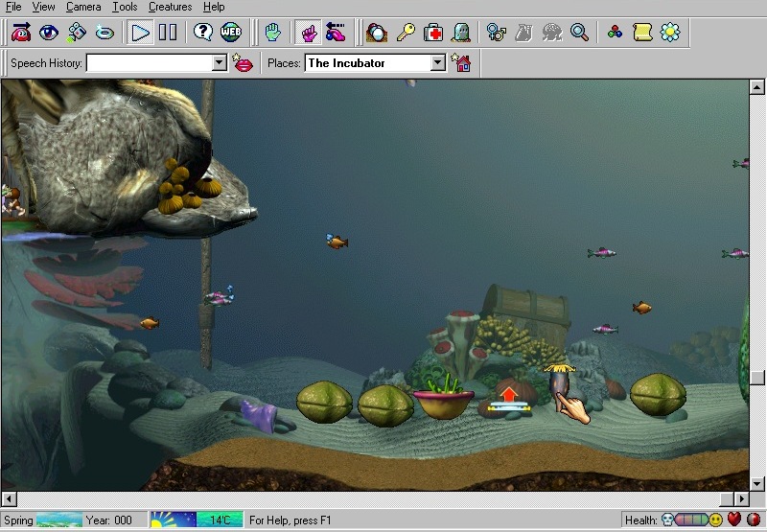The width and height of the screenshot is (767, 532).
Task: Open the Breeder's Kit gender symbols icon
Action: (x=496, y=33)
